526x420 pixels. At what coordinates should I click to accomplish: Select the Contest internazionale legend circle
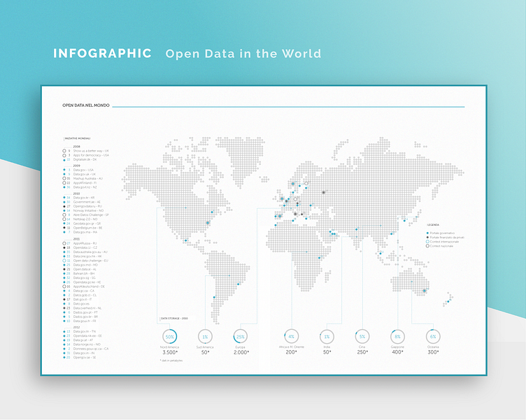[427, 242]
